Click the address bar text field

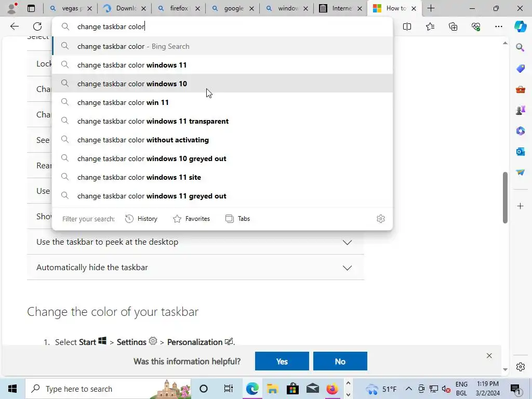[222, 26]
